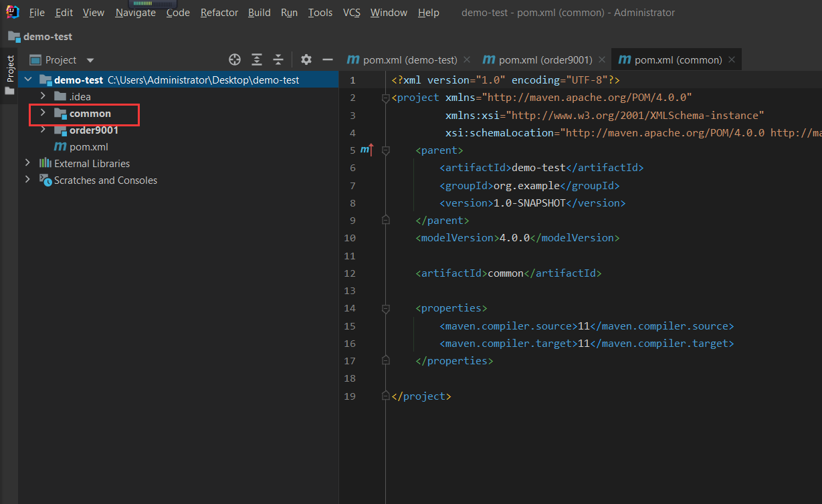Image resolution: width=822 pixels, height=504 pixels.
Task: Click the Maven parent gutter icon on line 5
Action: click(x=367, y=150)
